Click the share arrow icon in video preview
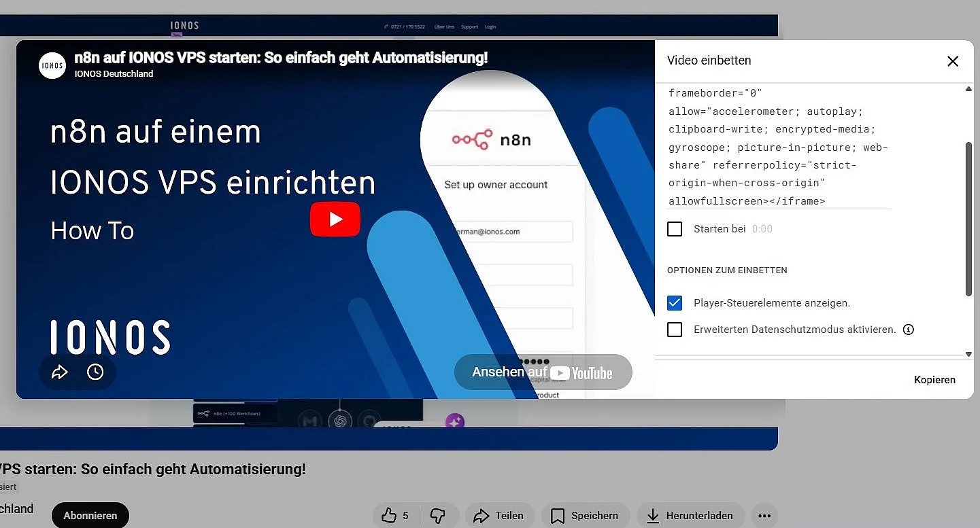This screenshot has height=528, width=980. pos(60,372)
